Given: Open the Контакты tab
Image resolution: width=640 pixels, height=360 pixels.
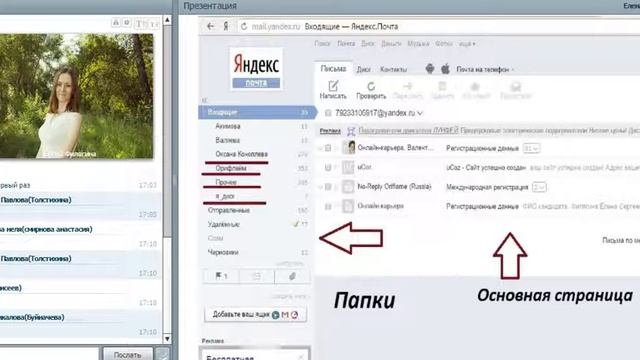Looking at the screenshot, I should point(393,69).
